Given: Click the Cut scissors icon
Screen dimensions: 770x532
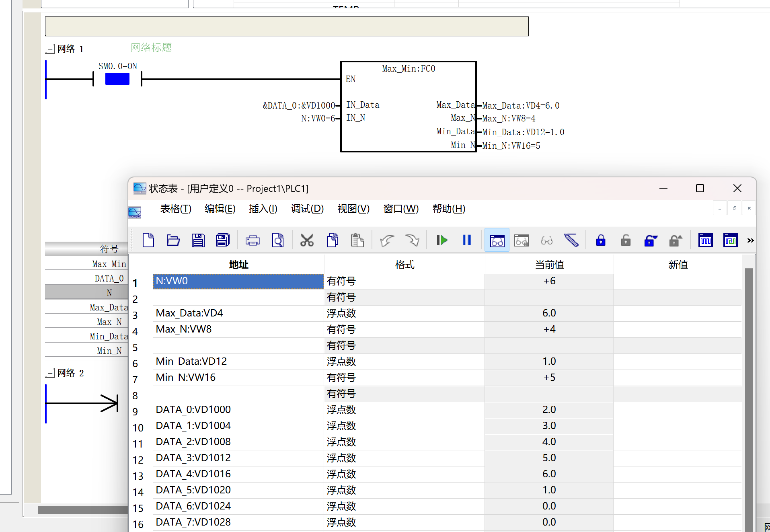Looking at the screenshot, I should (307, 240).
